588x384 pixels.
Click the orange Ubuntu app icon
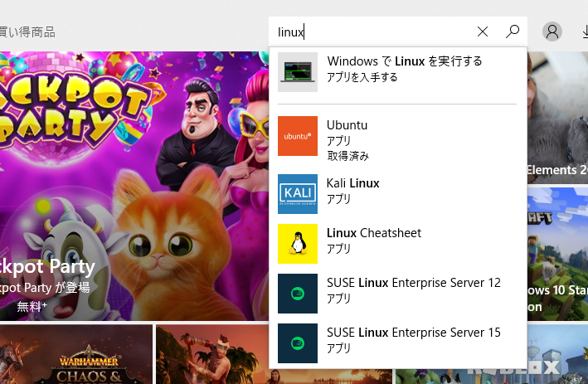(x=298, y=136)
